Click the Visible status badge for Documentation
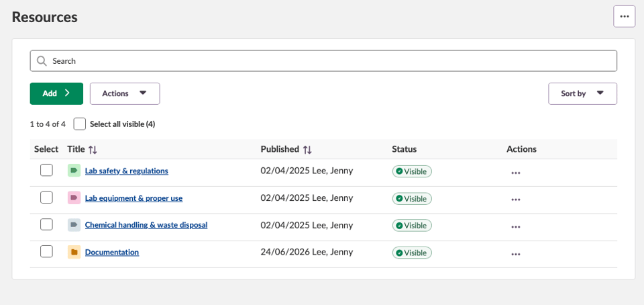Image resolution: width=644 pixels, height=305 pixels. [x=412, y=253]
